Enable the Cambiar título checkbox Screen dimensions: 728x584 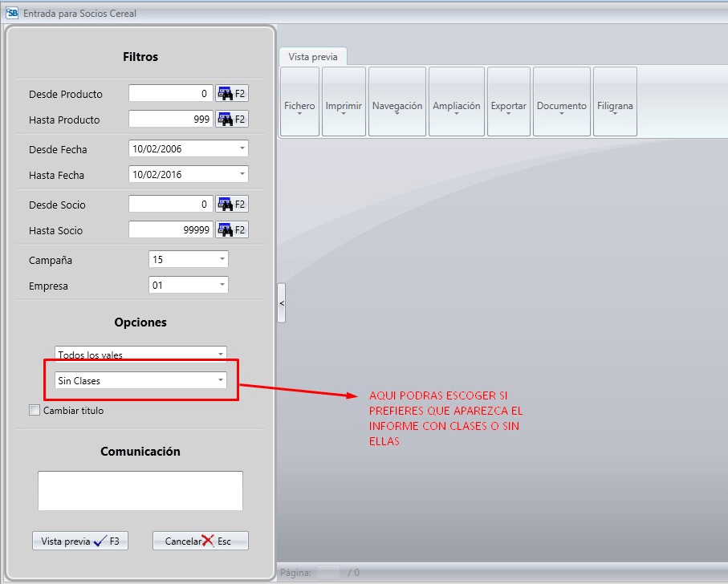35,411
